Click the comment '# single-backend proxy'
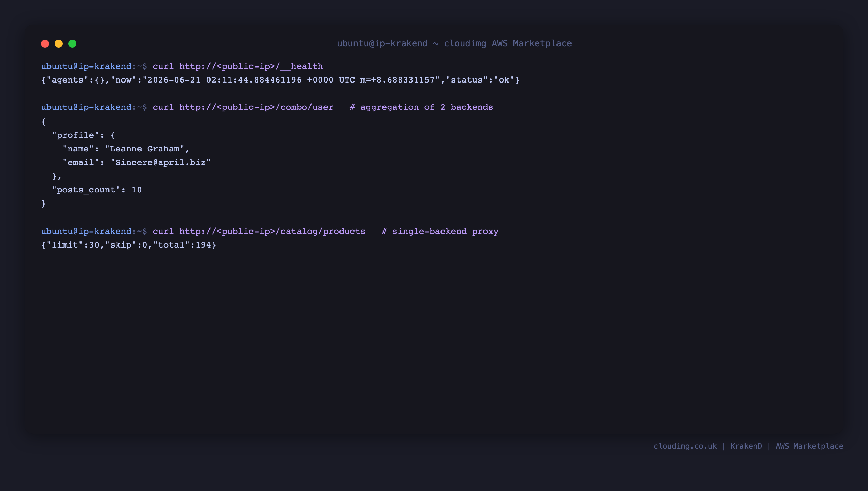The height and width of the screenshot is (491, 868). click(440, 231)
